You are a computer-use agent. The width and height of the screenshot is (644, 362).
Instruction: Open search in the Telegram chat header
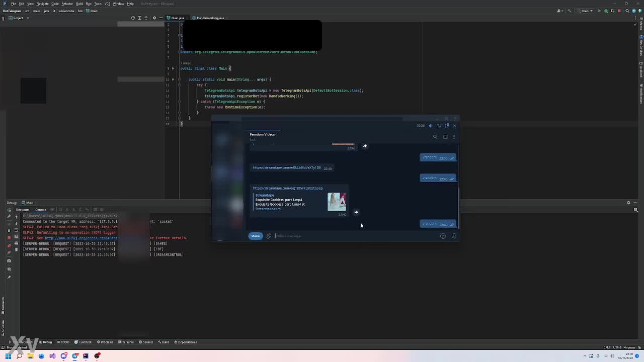[x=435, y=137]
